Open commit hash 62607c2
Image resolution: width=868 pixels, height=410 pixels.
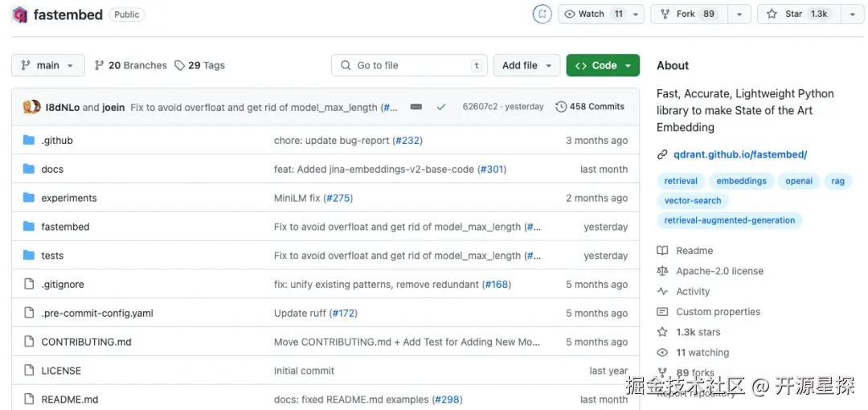[480, 107]
